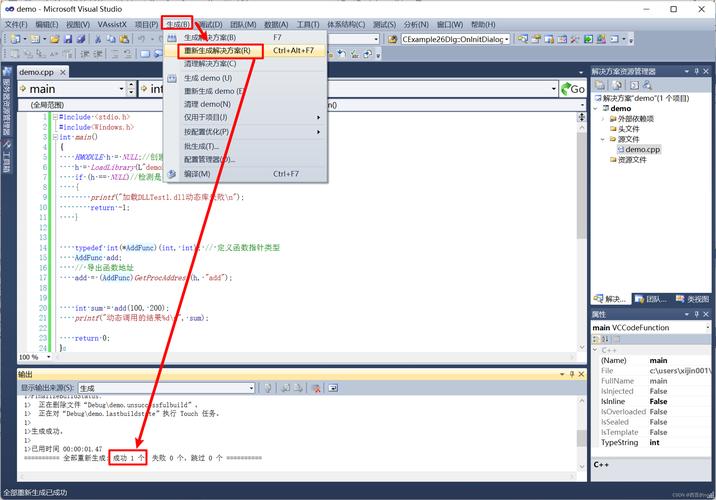This screenshot has width=716, height=500.
Task: Click the Cut scissors icon
Action: pos(98,39)
